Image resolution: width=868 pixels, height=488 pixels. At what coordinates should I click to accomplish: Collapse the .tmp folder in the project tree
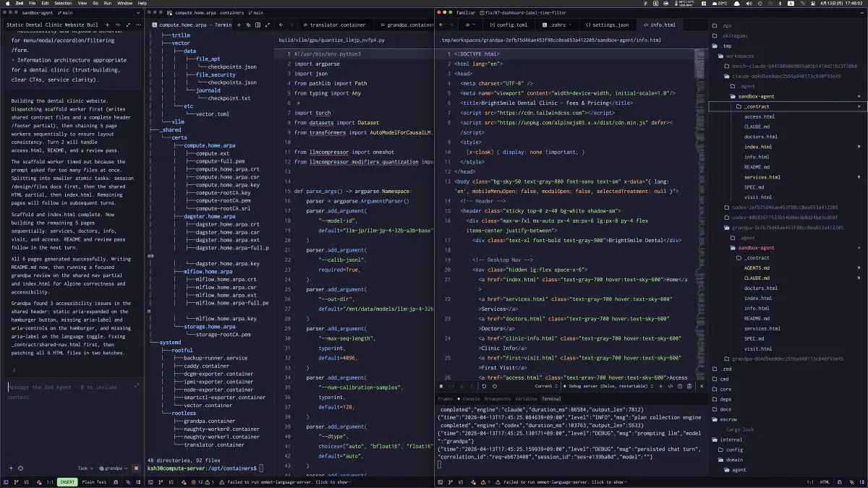[x=726, y=46]
